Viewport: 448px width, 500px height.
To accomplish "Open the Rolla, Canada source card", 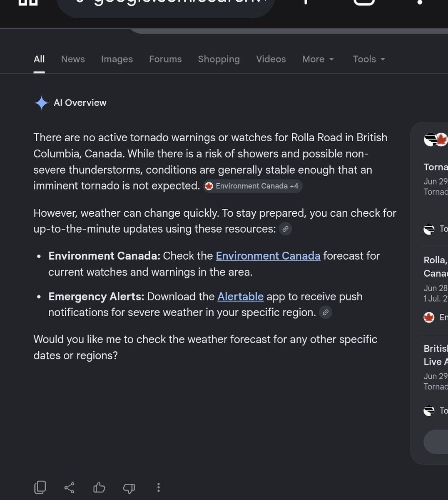I will pyautogui.click(x=434, y=287).
